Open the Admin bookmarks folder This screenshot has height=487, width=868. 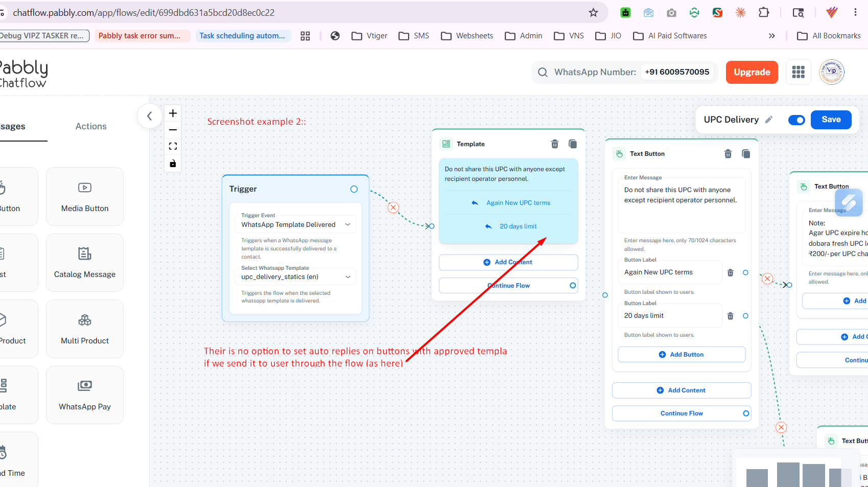(x=524, y=36)
